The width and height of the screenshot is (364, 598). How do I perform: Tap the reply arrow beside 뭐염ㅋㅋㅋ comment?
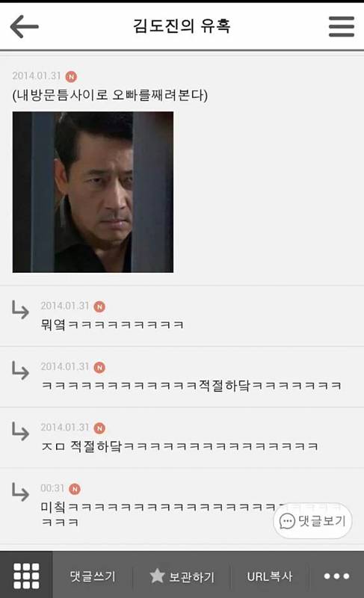[x=20, y=309]
